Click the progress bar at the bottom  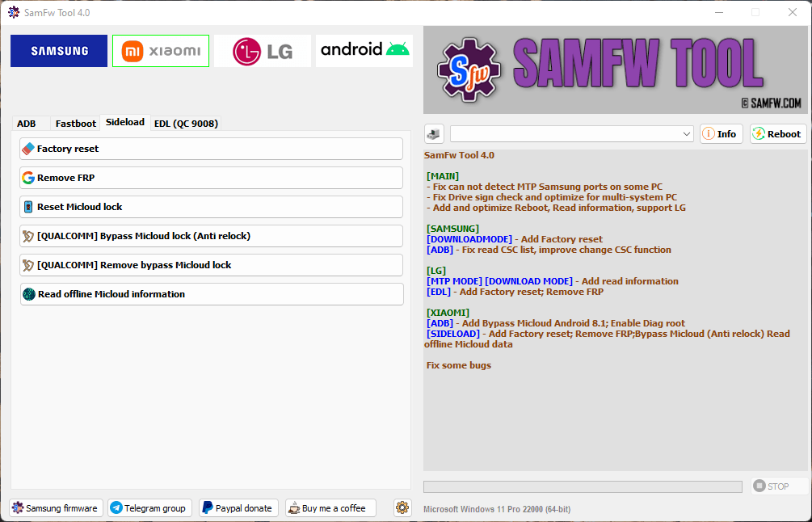coord(583,486)
